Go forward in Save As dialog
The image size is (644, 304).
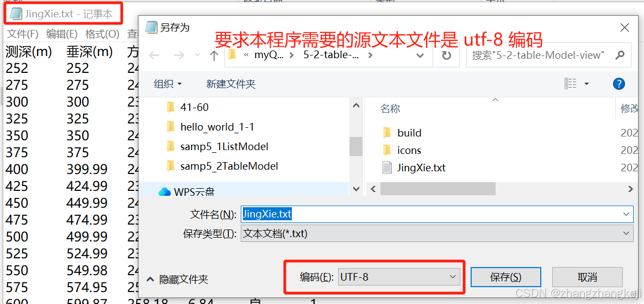179,55
